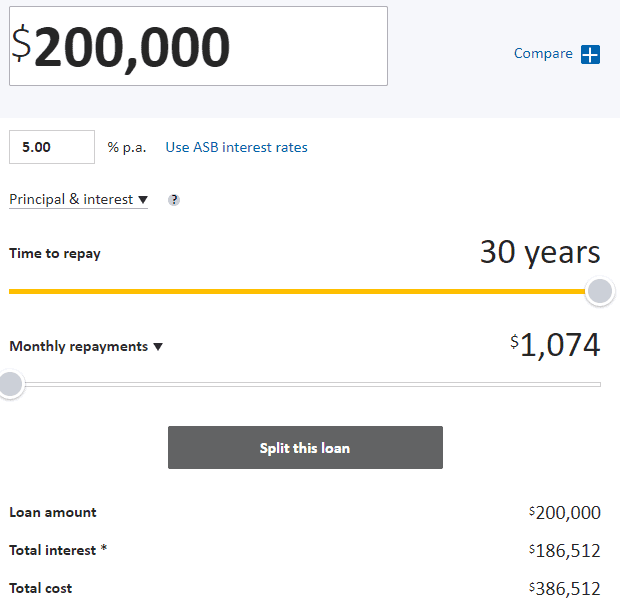Focus the 5.00 interest rate field
The image size is (620, 612).
click(51, 147)
